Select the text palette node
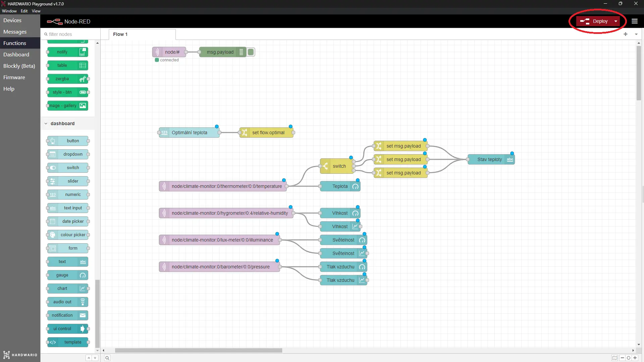The height and width of the screenshot is (362, 644). 68,262
